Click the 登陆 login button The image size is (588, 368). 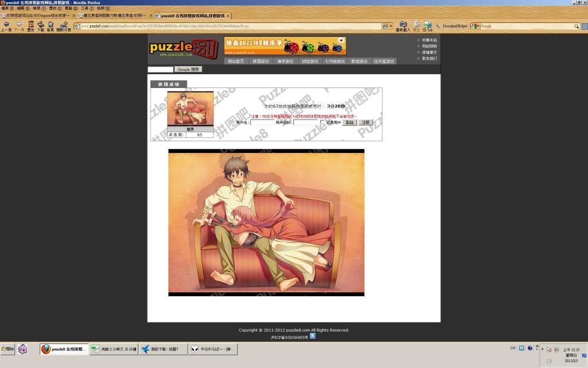(x=350, y=122)
